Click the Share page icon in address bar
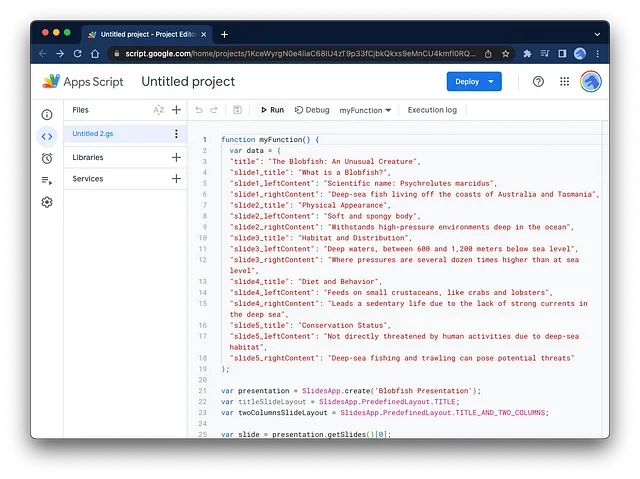The width and height of the screenshot is (640, 479). click(x=488, y=53)
